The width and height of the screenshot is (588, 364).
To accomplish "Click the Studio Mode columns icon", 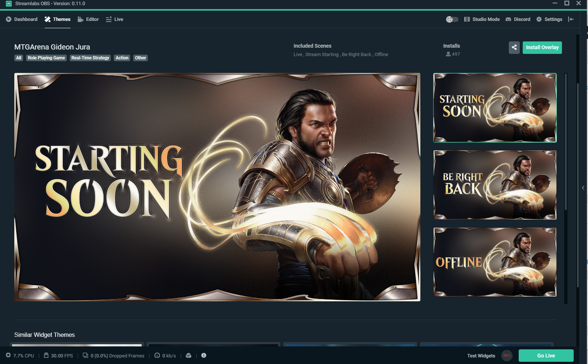I will pyautogui.click(x=467, y=19).
